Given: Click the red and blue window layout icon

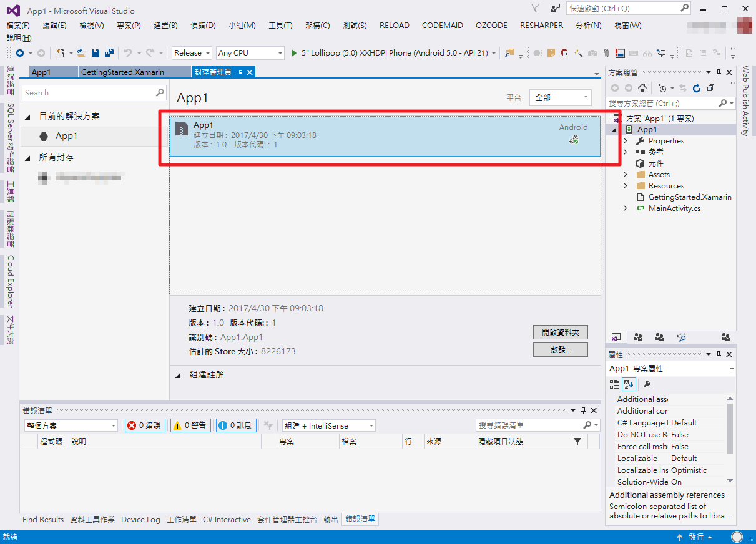Looking at the screenshot, I should 621,53.
